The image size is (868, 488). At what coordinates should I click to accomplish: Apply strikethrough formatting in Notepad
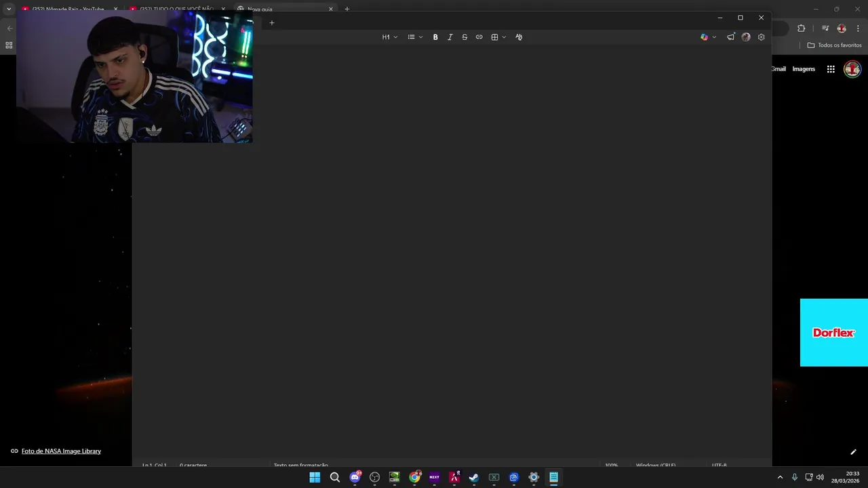point(465,37)
